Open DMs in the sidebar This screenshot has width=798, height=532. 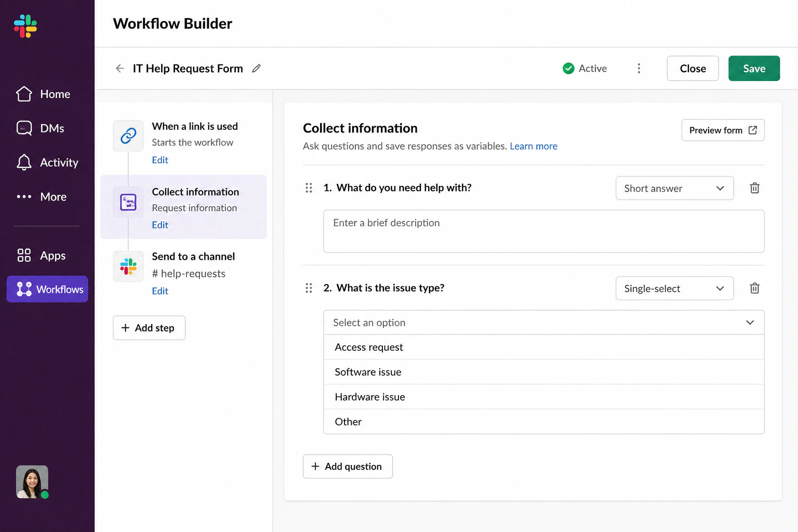tap(41, 128)
